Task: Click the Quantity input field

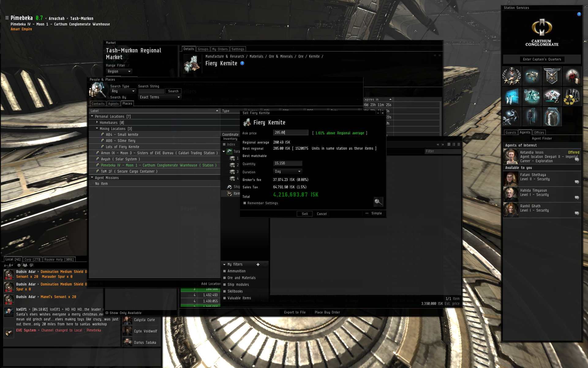Action: point(288,163)
